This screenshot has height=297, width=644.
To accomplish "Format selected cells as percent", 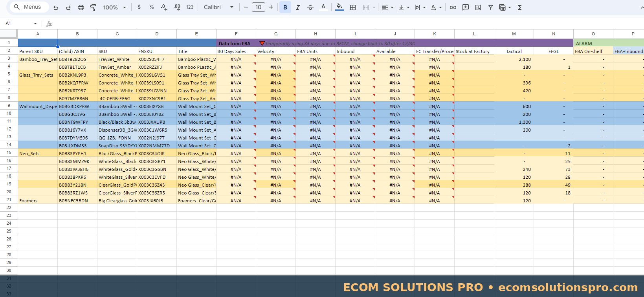I will tap(152, 7).
